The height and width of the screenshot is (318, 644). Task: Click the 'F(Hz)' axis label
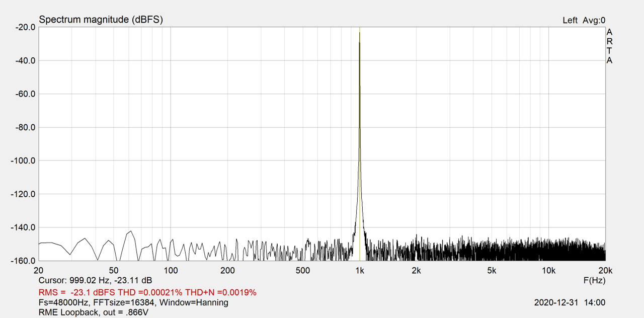(594, 280)
